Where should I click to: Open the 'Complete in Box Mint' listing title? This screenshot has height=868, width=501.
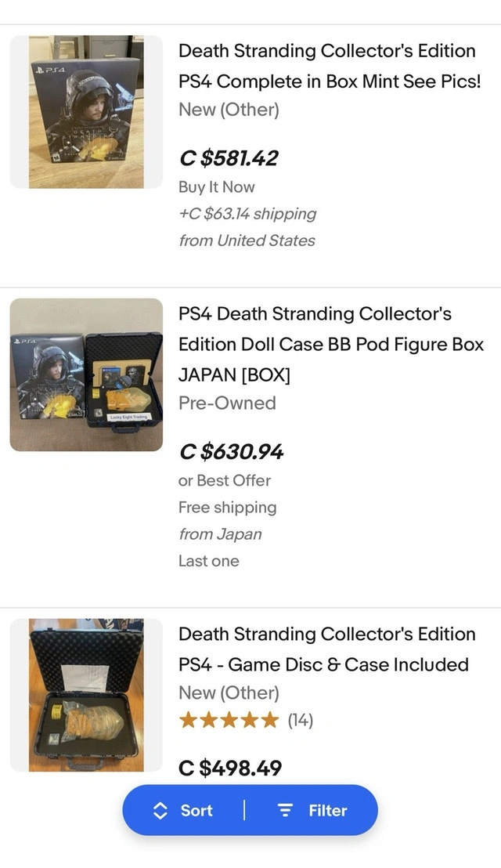pos(329,66)
